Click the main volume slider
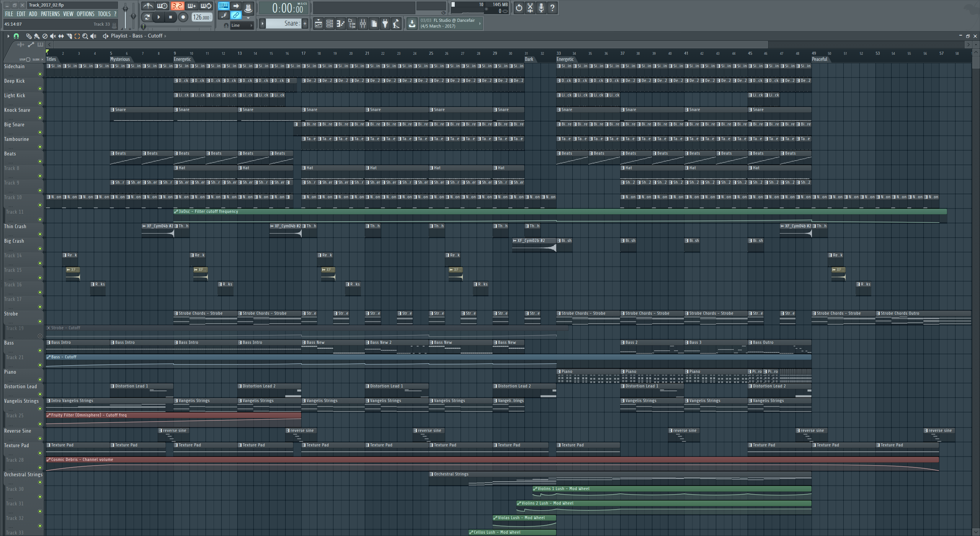Viewport: 980px width, 536px height. coord(125,9)
